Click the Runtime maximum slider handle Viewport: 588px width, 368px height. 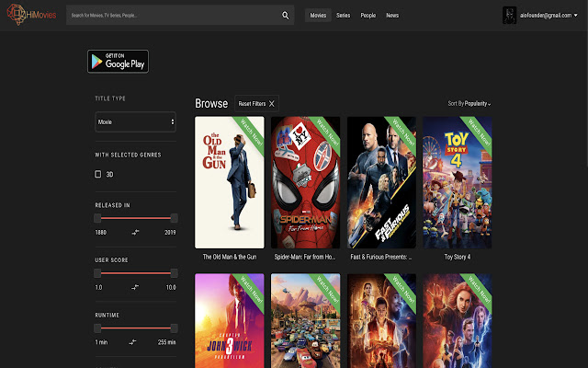[x=174, y=328]
